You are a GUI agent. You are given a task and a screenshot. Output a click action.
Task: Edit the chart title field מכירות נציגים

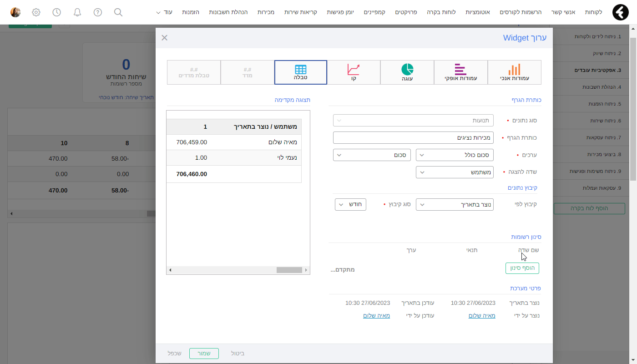[413, 137]
